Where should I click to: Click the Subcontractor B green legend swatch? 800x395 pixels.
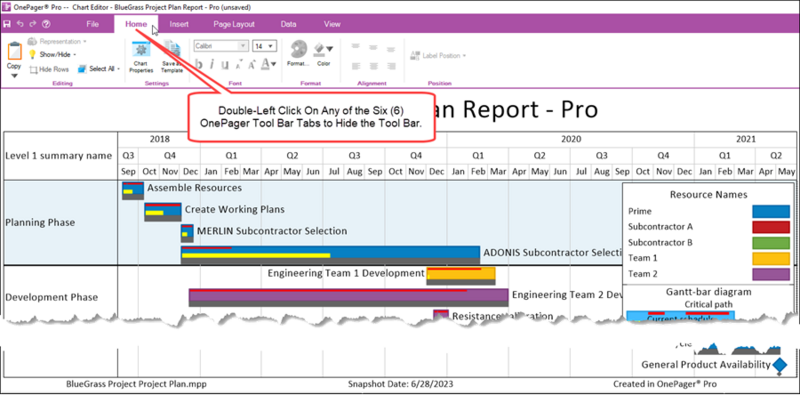[771, 243]
